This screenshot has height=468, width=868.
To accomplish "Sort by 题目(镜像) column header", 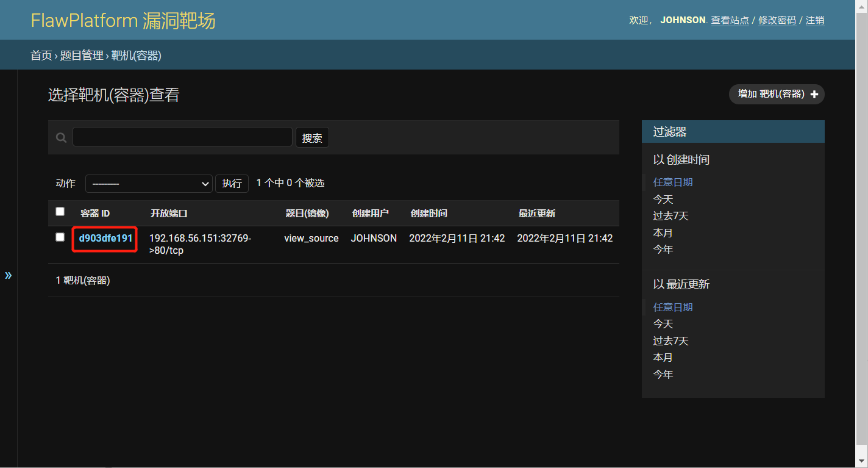I will point(307,213).
